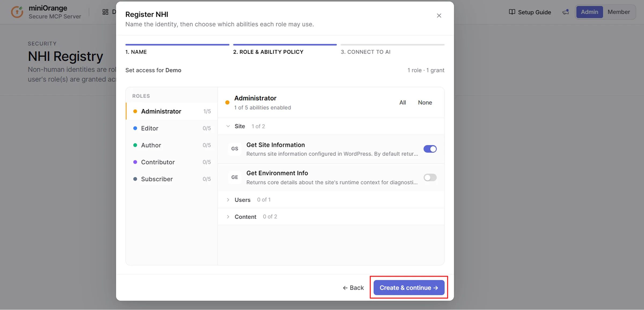The image size is (644, 310).
Task: Collapse the Site abilities group
Action: (228, 126)
